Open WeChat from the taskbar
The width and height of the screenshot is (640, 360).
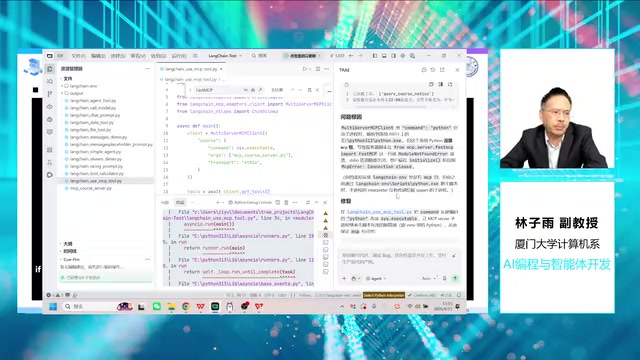coord(157,307)
